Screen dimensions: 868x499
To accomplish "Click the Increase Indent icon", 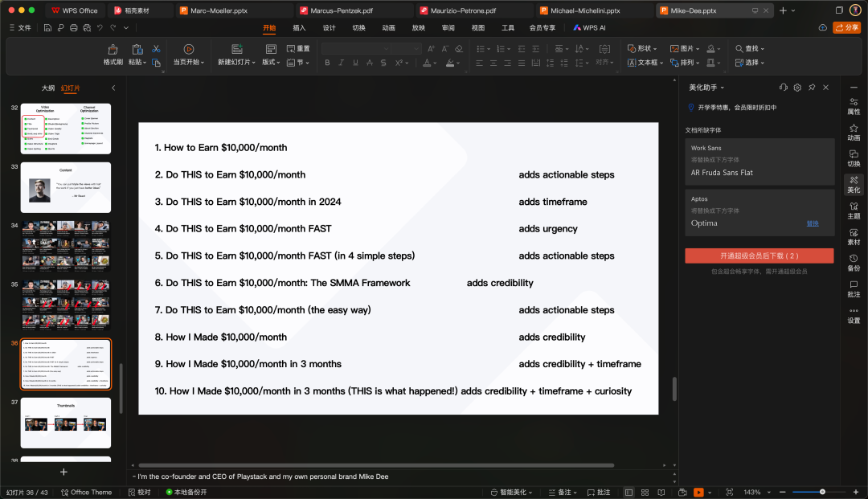I will tap(535, 49).
